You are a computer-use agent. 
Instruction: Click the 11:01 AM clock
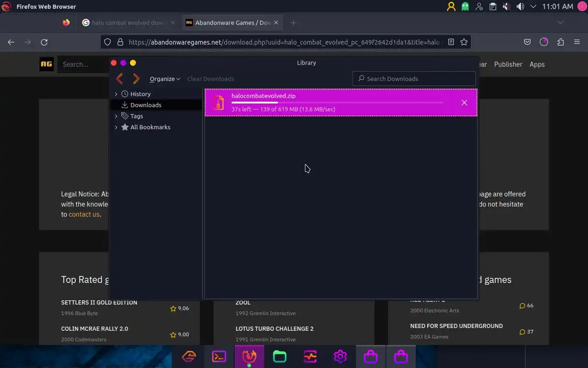(558, 6)
